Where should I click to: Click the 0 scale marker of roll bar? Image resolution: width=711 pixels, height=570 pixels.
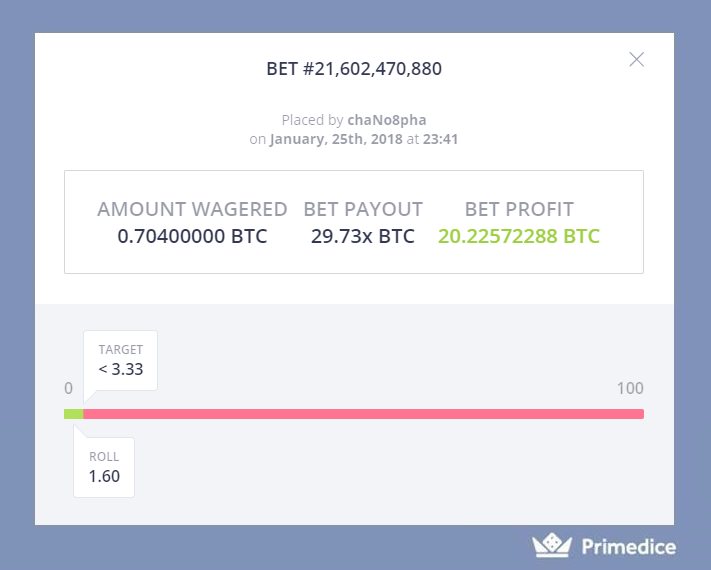[68, 388]
